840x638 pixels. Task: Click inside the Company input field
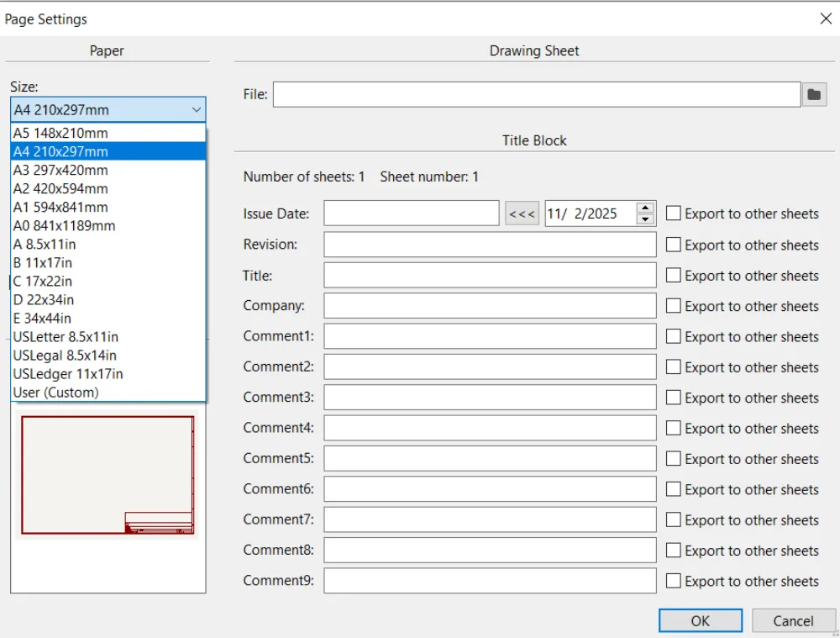[x=490, y=305]
